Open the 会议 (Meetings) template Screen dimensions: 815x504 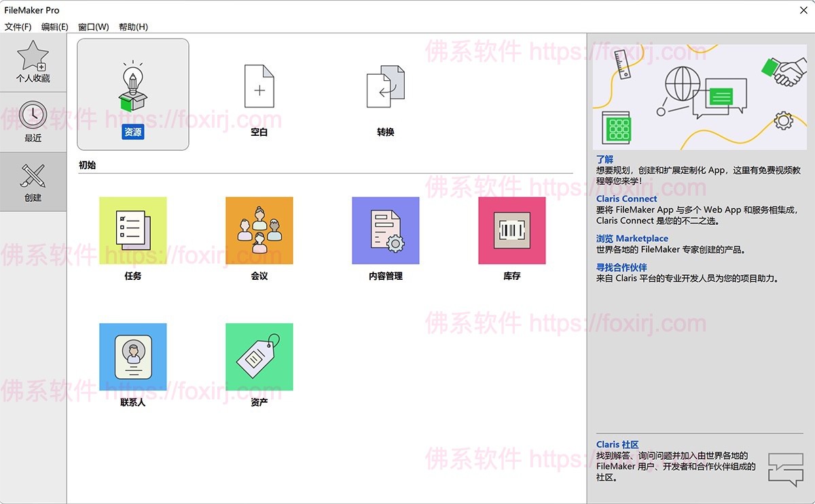pos(259,230)
